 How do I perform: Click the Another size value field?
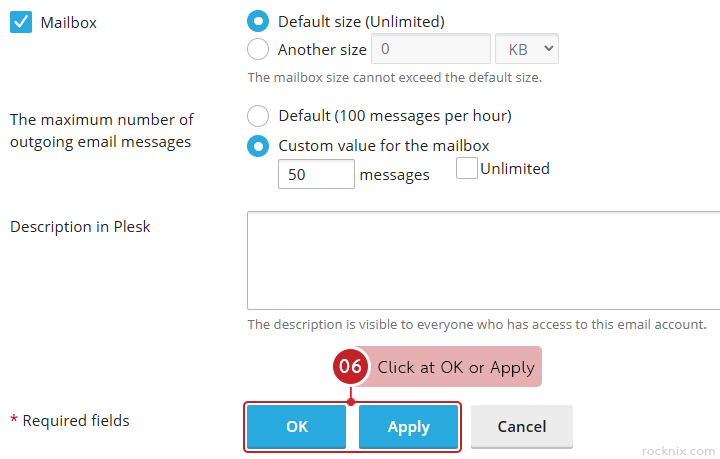[430, 49]
